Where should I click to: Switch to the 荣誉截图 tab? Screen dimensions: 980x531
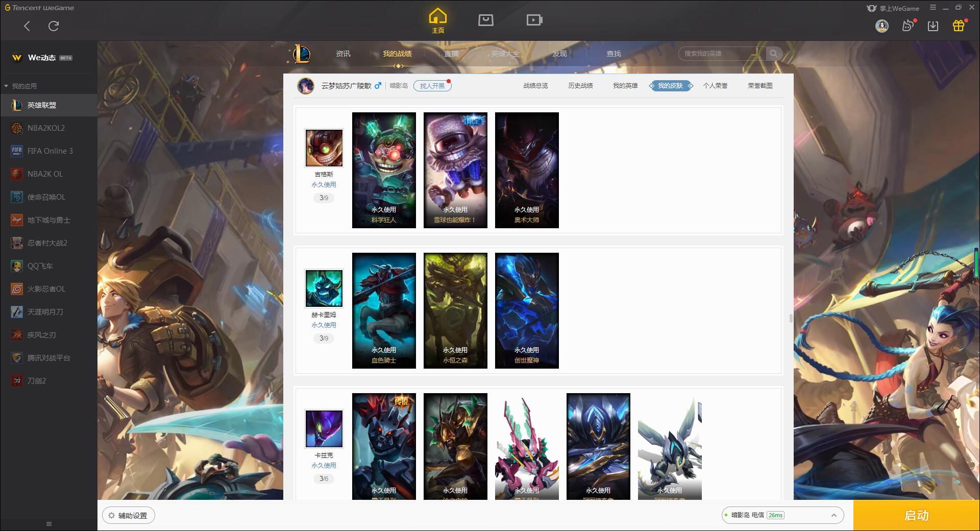tap(760, 86)
